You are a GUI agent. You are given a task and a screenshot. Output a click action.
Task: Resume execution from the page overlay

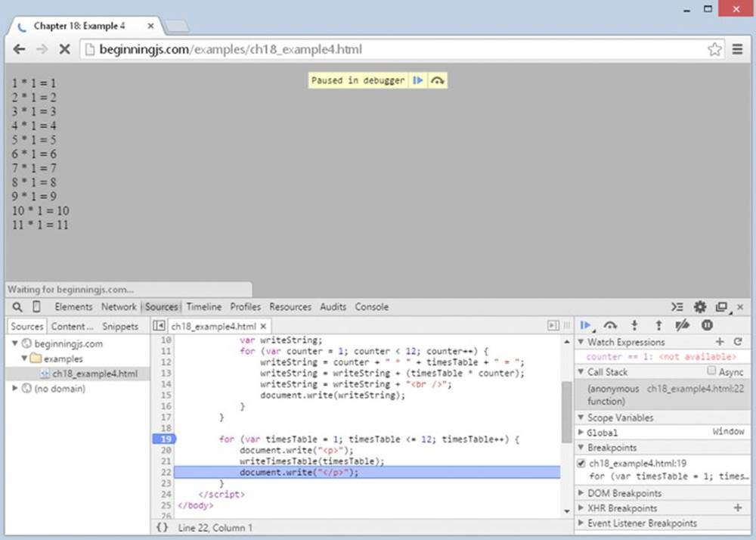click(418, 80)
